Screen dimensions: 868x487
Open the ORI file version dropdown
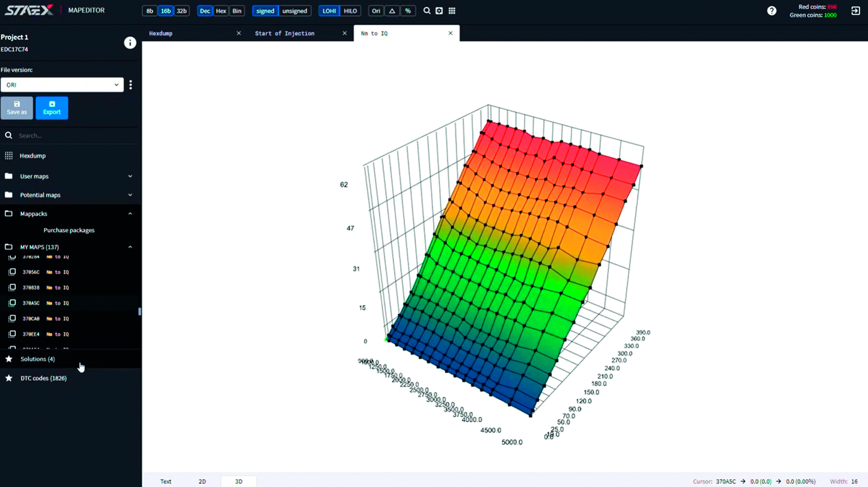pos(62,85)
